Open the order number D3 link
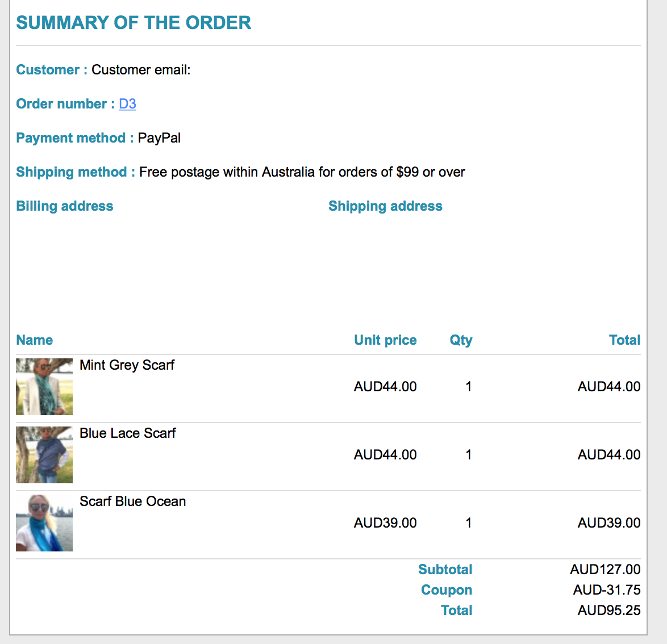The height and width of the screenshot is (644, 667). click(127, 104)
